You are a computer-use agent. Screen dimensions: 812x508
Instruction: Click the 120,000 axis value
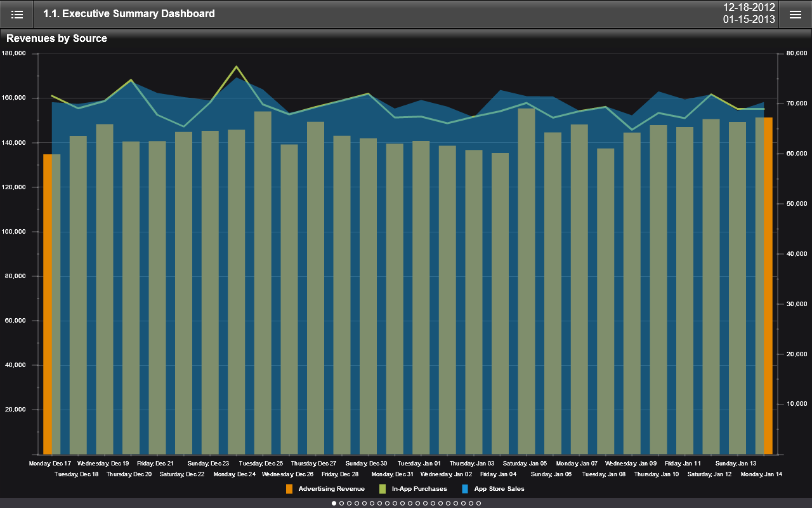click(x=14, y=187)
